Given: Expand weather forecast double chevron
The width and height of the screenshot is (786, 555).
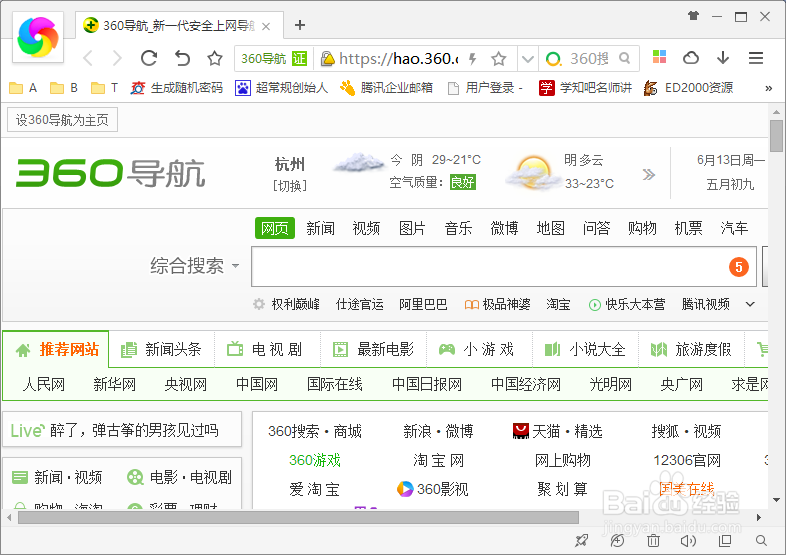Looking at the screenshot, I should click(649, 174).
